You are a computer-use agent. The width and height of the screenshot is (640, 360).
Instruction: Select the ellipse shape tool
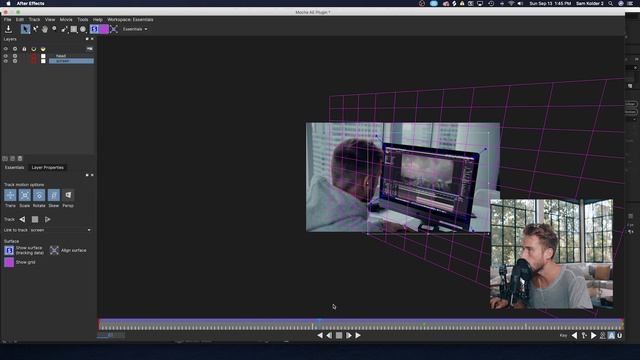[83, 29]
